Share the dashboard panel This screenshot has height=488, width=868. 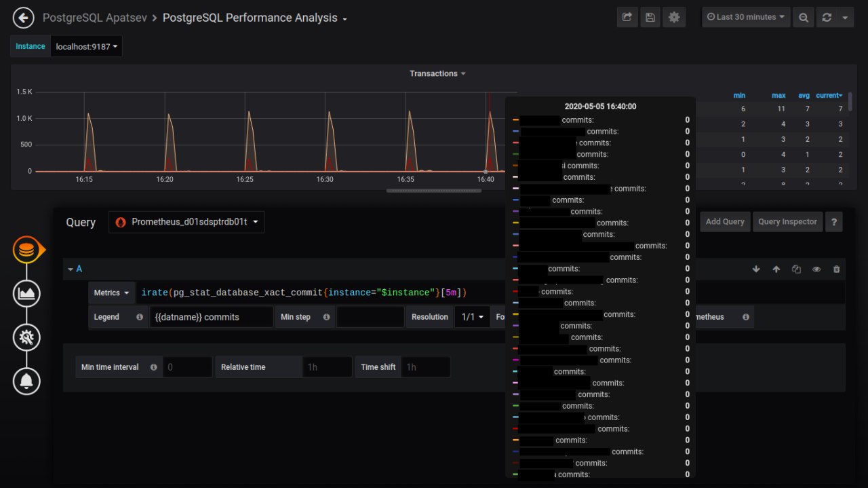[x=627, y=18]
